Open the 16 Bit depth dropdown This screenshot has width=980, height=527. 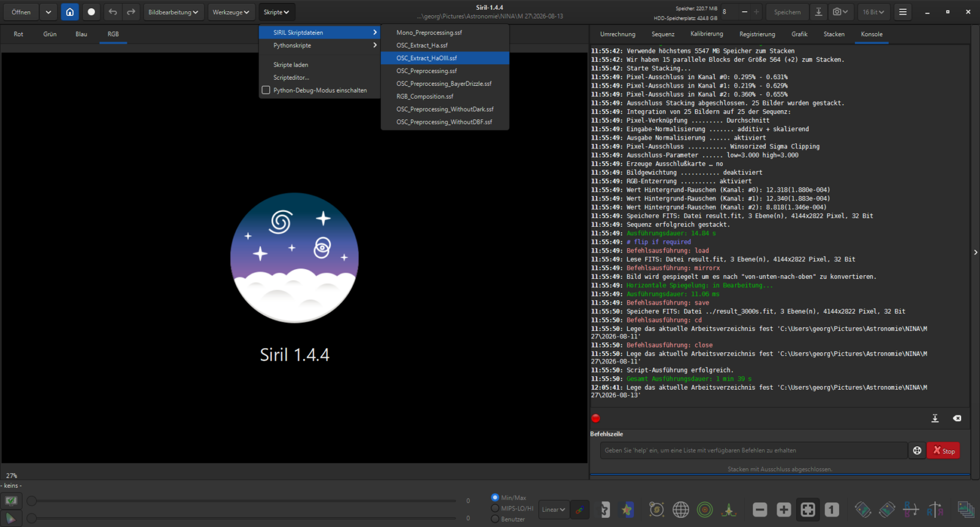click(873, 12)
